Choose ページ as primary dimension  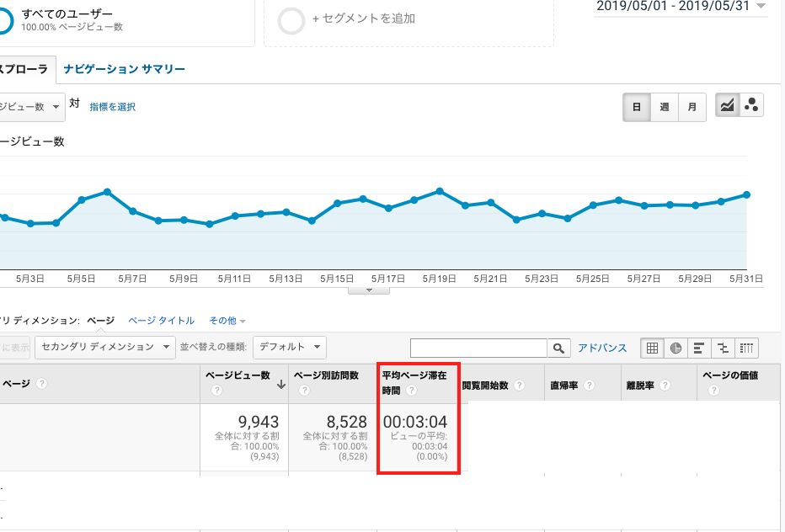(100, 321)
